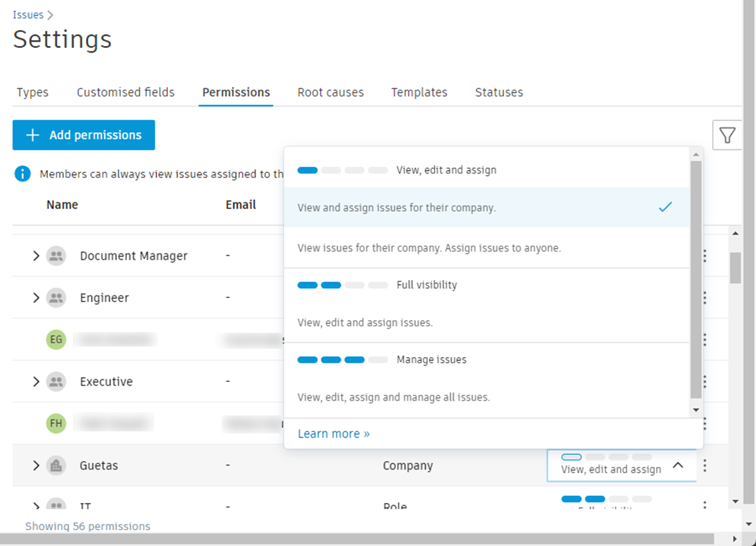Viewport: 756px width, 546px height.
Task: Expand the Executive row
Action: (x=35, y=381)
